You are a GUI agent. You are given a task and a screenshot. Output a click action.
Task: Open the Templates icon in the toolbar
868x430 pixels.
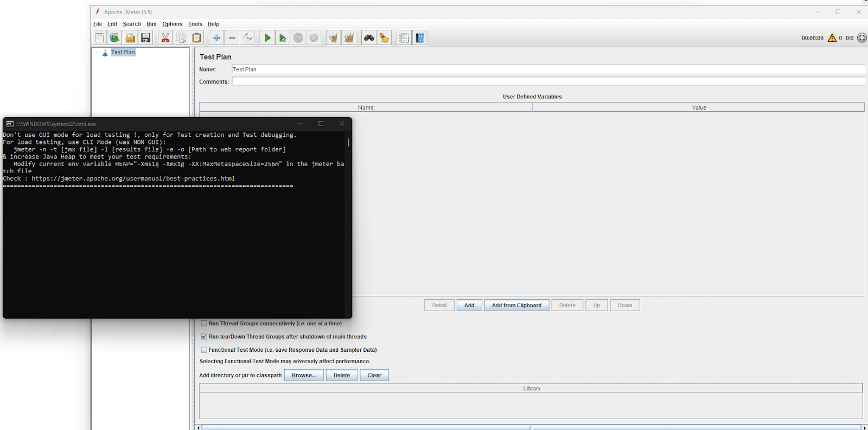coord(114,37)
